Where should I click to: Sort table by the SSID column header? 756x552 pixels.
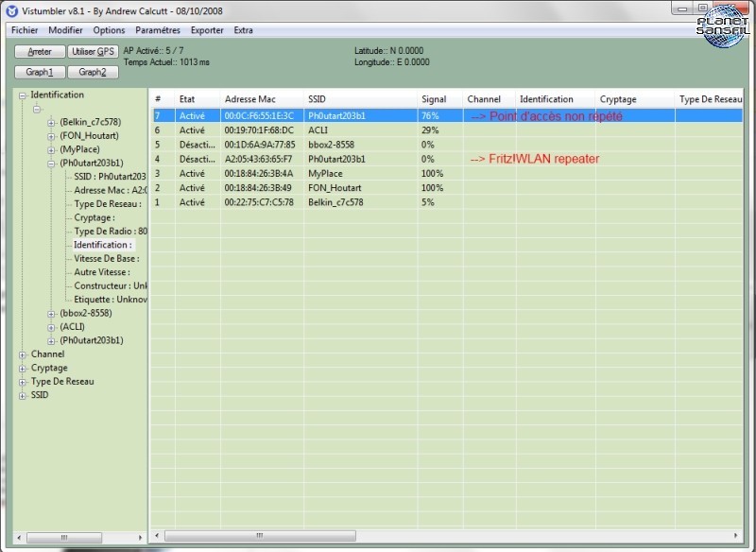(361, 99)
